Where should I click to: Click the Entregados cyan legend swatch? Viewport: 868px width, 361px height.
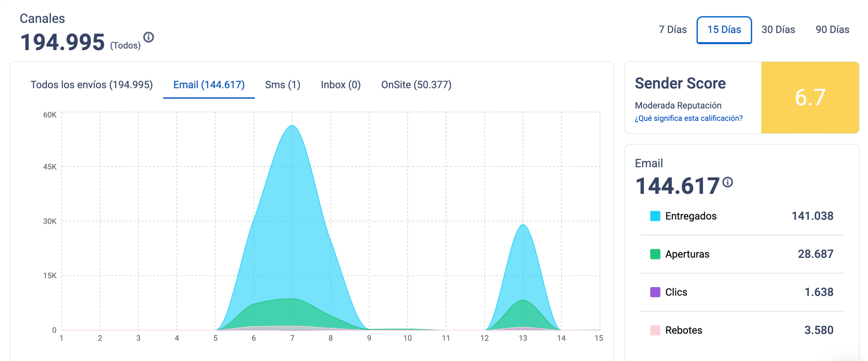click(654, 216)
